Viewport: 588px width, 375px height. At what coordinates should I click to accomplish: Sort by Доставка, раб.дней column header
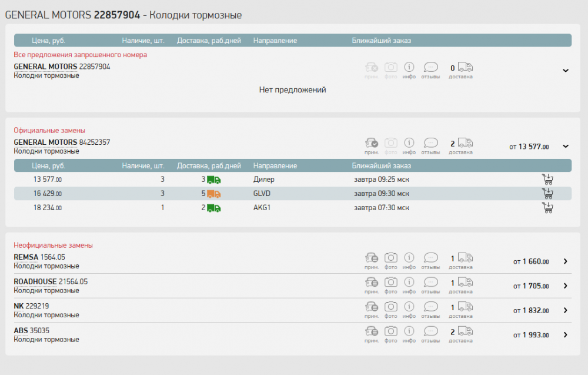click(209, 41)
